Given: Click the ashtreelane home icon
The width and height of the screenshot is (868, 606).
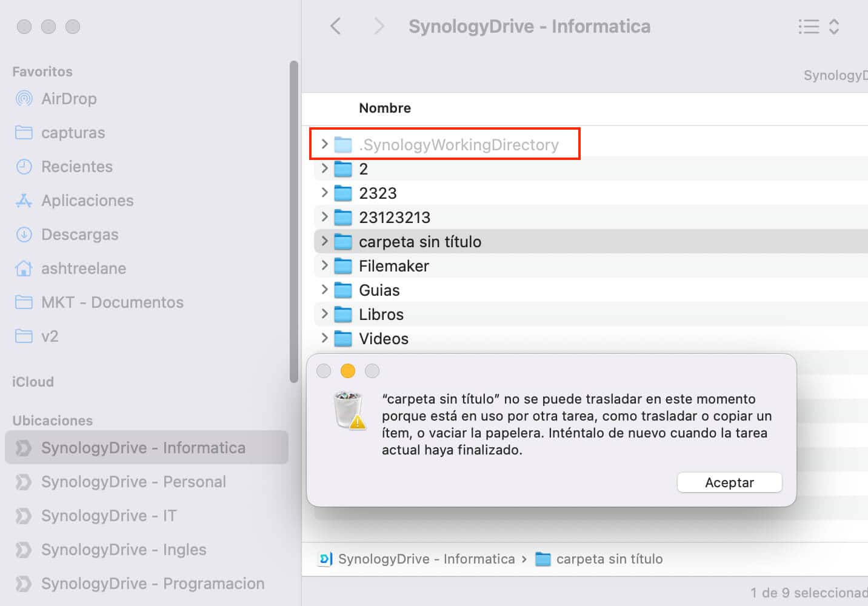Looking at the screenshot, I should tap(24, 268).
